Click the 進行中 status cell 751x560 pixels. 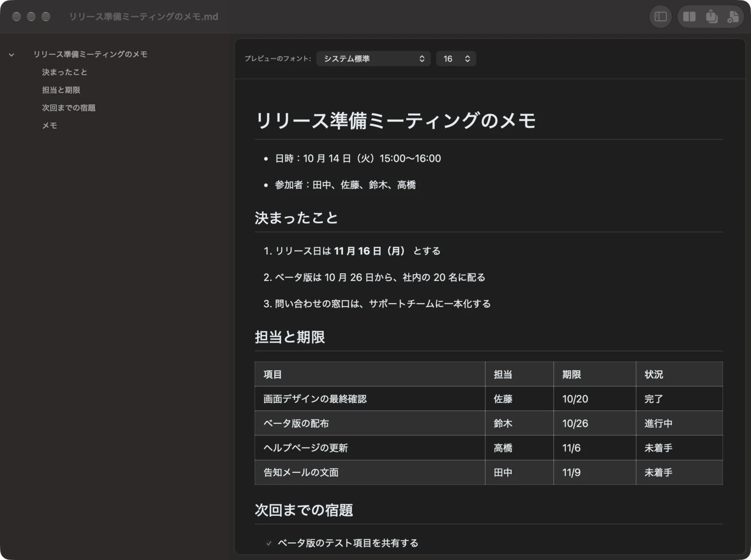[679, 423]
